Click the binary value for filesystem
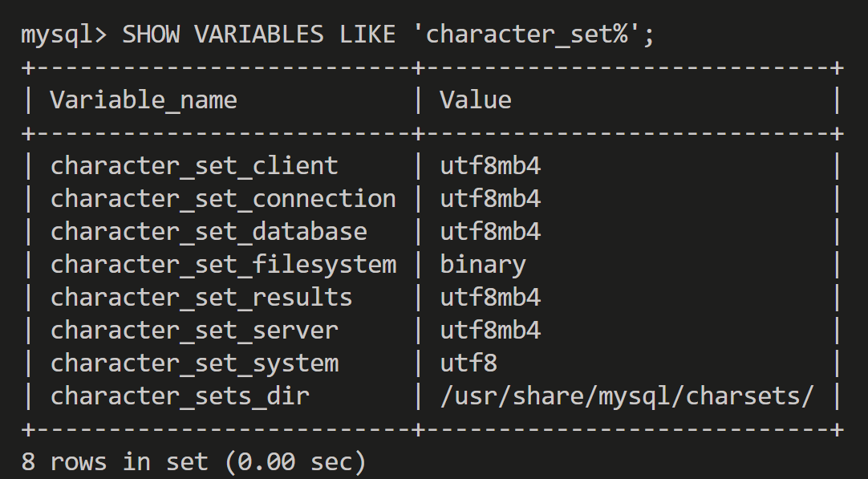868x479 pixels. [x=483, y=265]
